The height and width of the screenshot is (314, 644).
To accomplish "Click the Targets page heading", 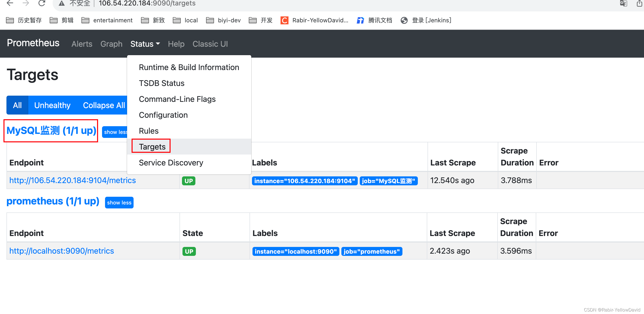I will (x=33, y=75).
